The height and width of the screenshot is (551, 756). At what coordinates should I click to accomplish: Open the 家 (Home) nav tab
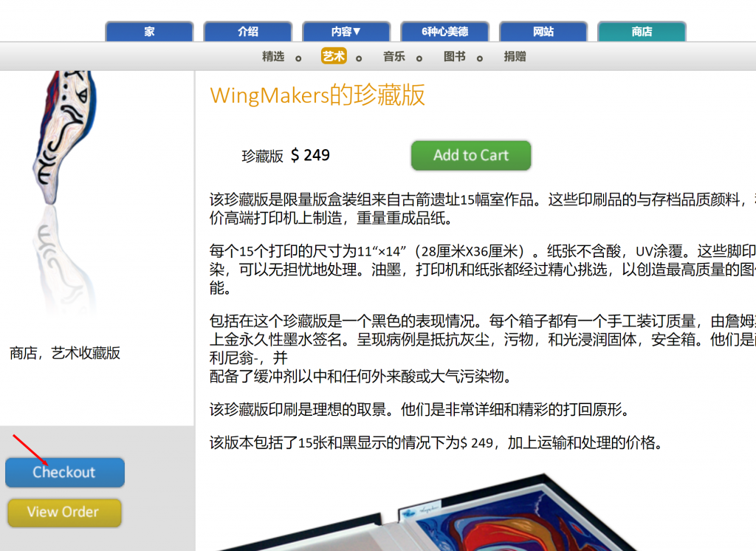pyautogui.click(x=149, y=32)
